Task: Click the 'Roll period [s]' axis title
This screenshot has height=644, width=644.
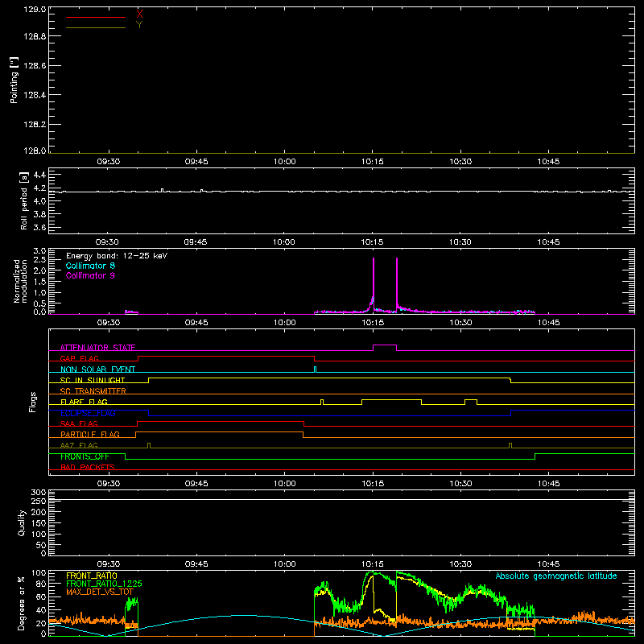Action: tap(24, 200)
